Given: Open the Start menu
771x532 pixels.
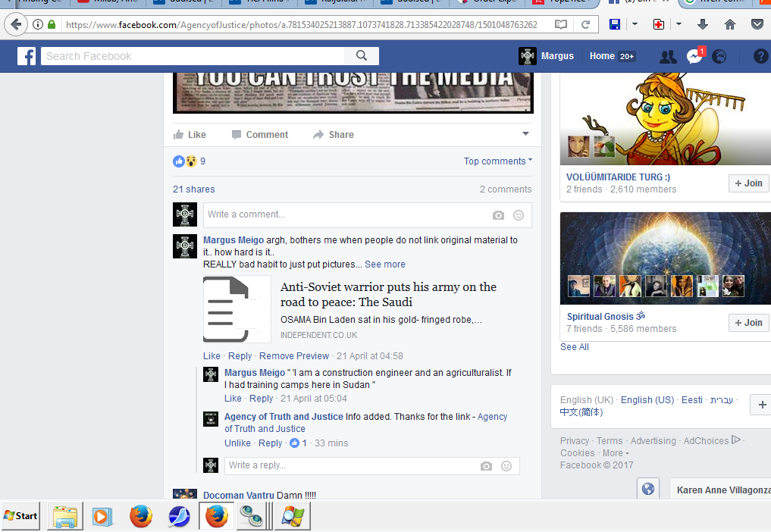Looking at the screenshot, I should 20,516.
